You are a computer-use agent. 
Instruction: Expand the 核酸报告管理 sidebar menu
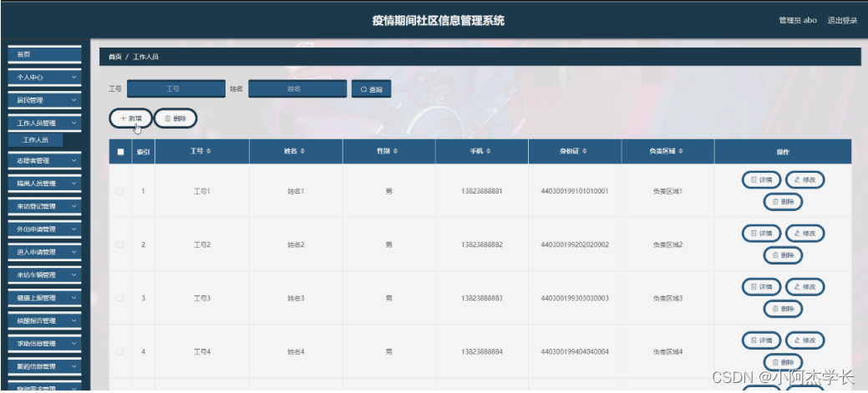[x=45, y=320]
